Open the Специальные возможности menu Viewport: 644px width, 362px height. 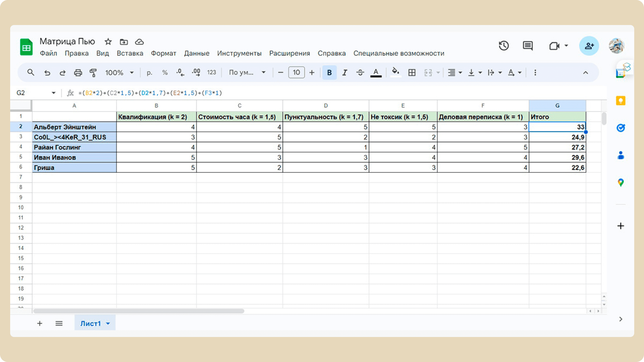(399, 54)
